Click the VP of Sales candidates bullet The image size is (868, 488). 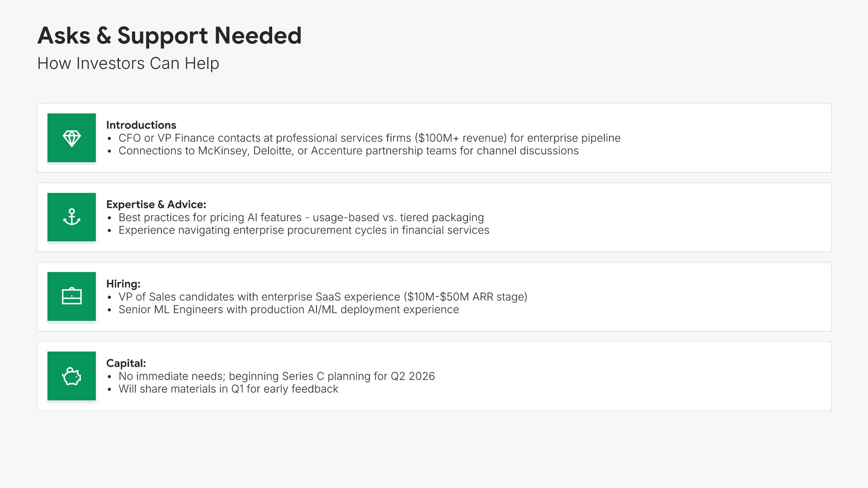click(322, 297)
